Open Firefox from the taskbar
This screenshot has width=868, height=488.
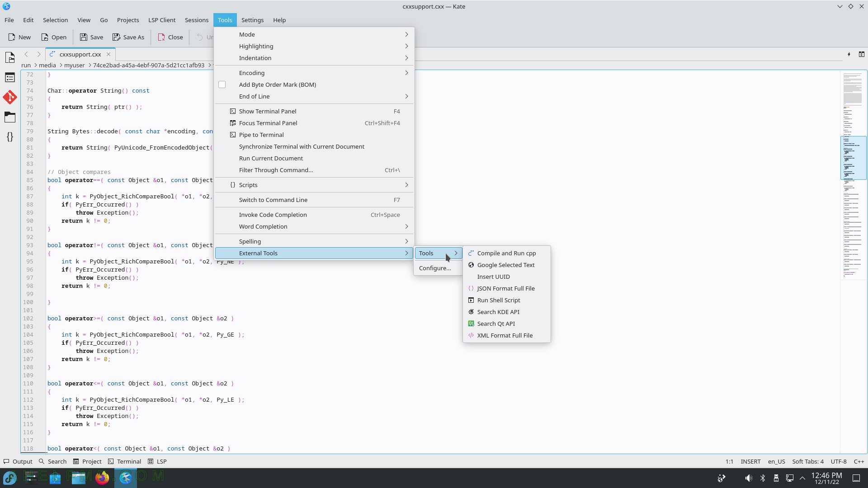click(102, 478)
